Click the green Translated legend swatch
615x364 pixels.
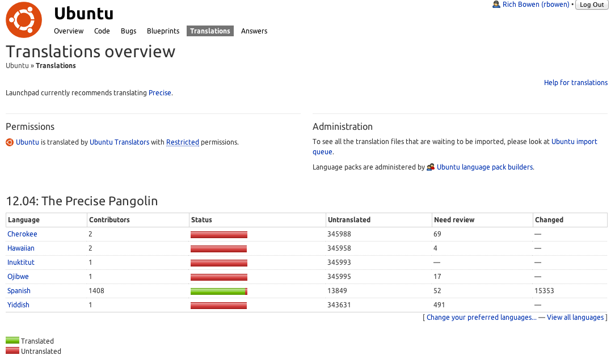pos(12,341)
